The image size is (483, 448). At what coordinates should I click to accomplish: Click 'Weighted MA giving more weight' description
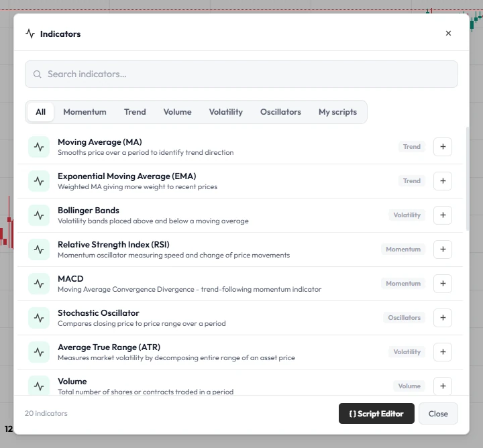tap(138, 186)
